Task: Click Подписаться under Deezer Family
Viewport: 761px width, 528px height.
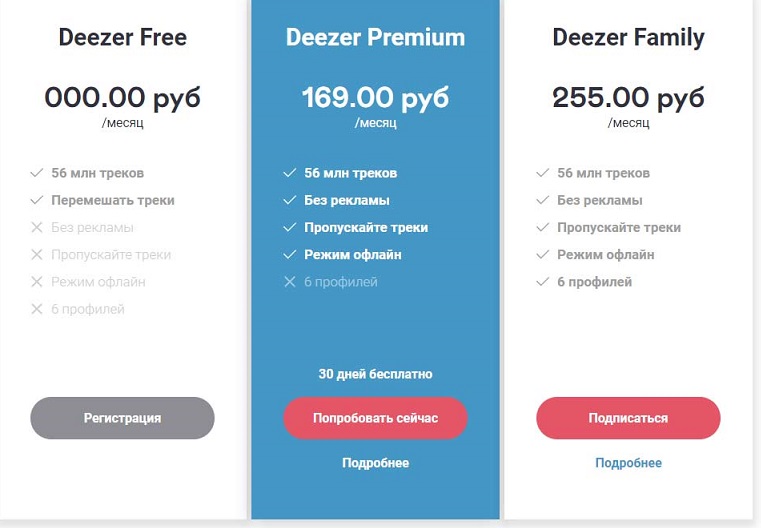Action: point(628,418)
